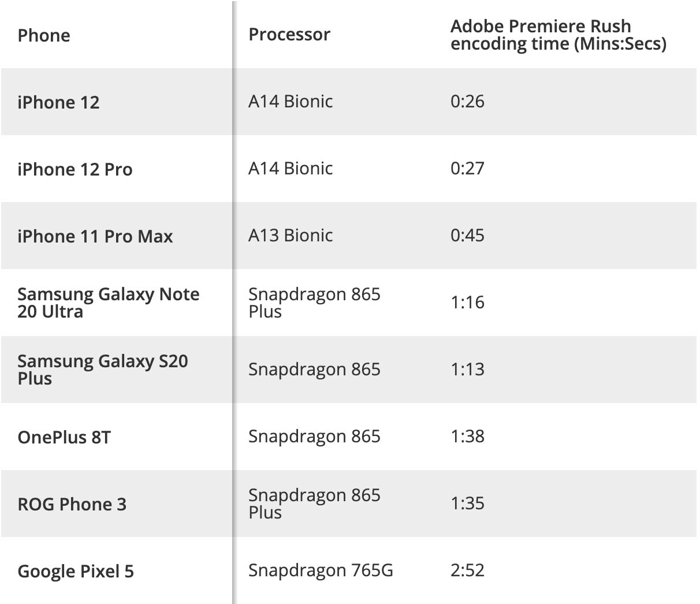
Task: Select the OnePlus 8T cell
Action: point(64,437)
